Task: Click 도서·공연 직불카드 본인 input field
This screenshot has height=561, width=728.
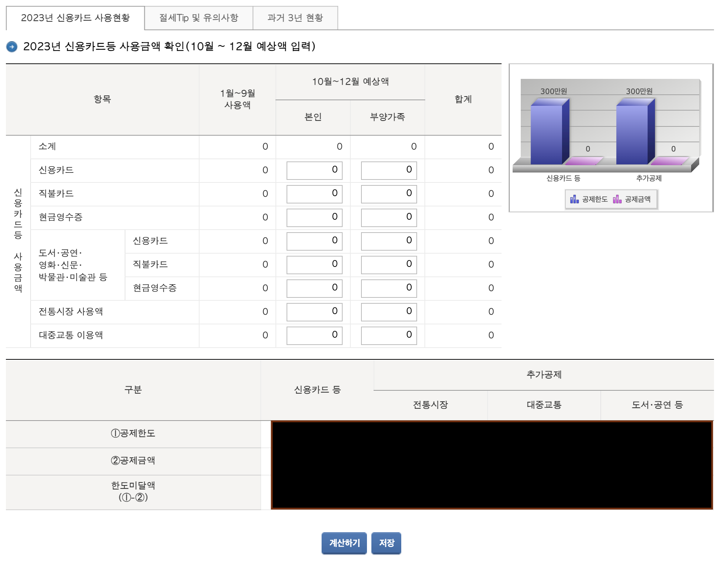Action: [x=314, y=265]
